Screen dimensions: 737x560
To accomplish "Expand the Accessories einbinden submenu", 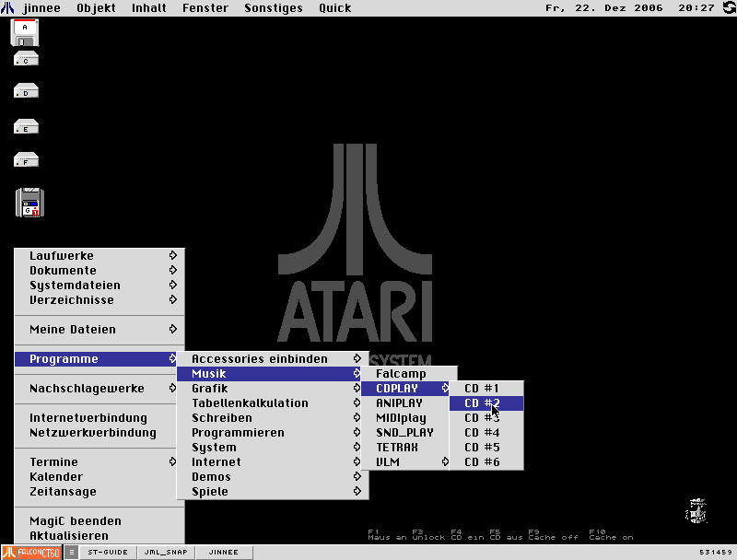I will (272, 359).
